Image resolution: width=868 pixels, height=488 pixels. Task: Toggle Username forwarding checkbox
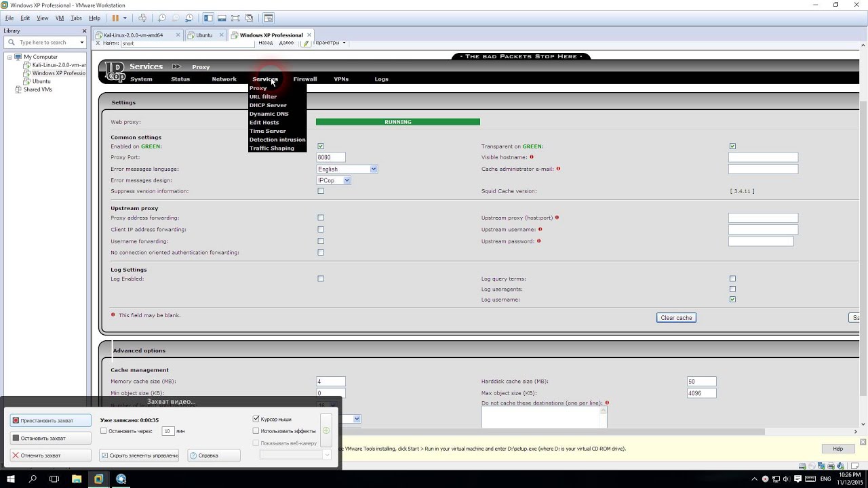(321, 241)
